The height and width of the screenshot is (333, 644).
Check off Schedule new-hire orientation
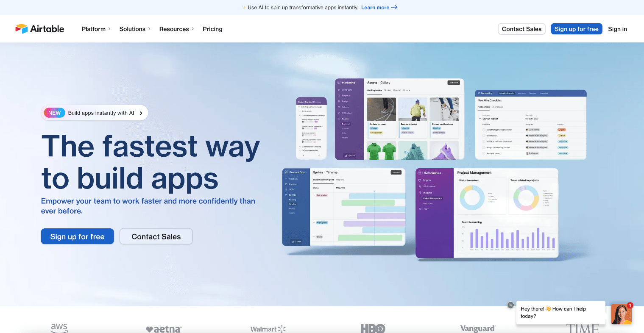[483, 142]
